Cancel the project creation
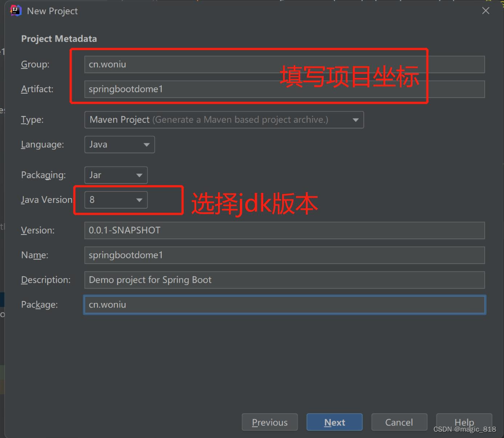The height and width of the screenshot is (438, 504). point(399,422)
